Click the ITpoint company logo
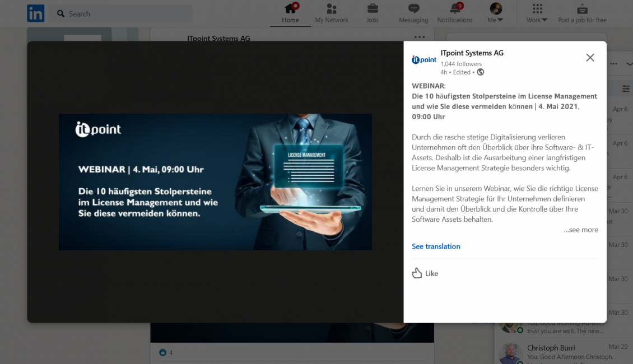 coord(424,59)
